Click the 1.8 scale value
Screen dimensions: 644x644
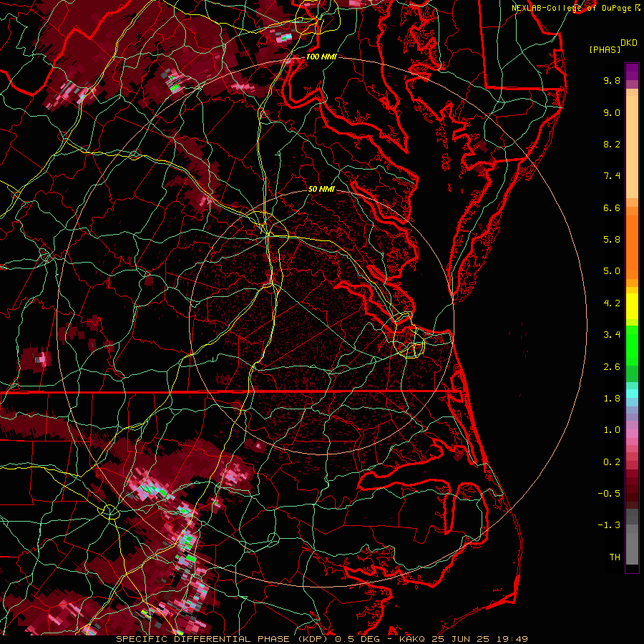pyautogui.click(x=612, y=399)
